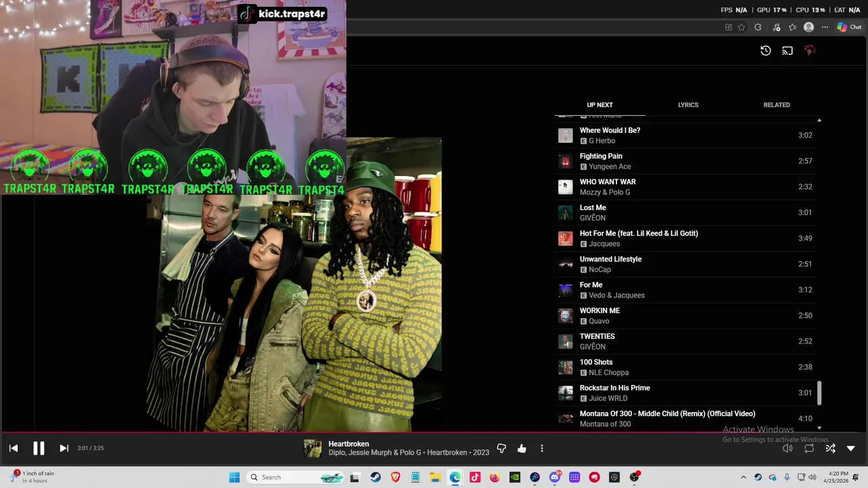Play '100 Shots' by NLE Choppa
This screenshot has height=488, width=868.
click(685, 367)
